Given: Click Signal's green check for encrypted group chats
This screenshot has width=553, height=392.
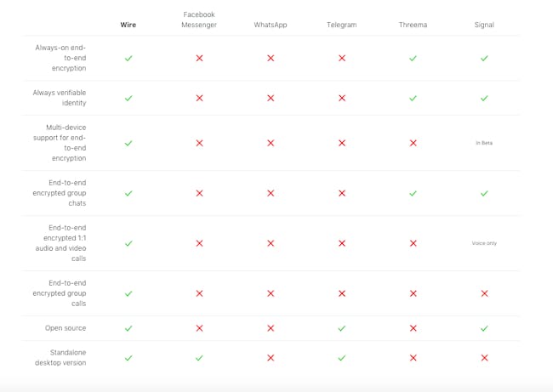Looking at the screenshot, I should coord(484,193).
